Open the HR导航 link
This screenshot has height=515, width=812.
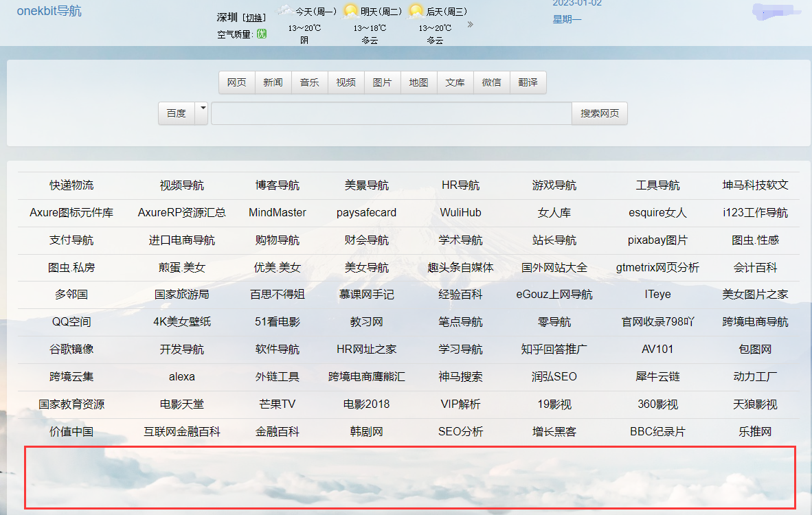click(x=460, y=185)
